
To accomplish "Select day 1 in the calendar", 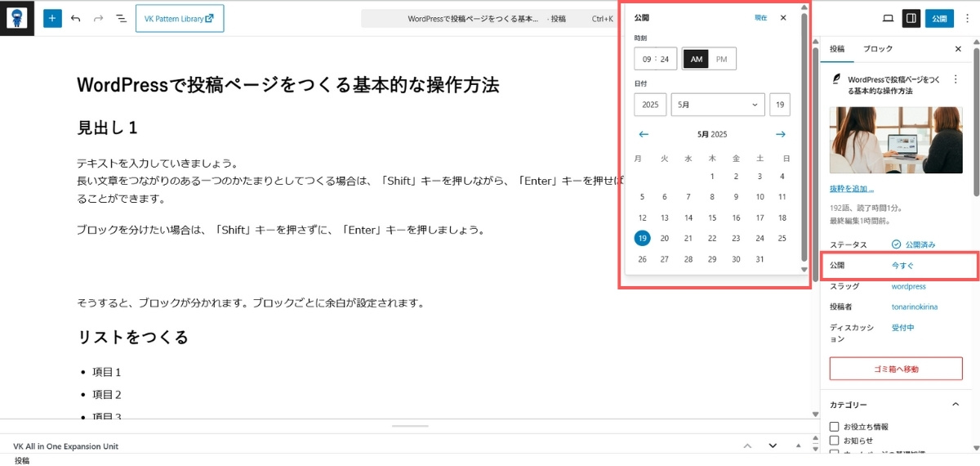I will 712,176.
